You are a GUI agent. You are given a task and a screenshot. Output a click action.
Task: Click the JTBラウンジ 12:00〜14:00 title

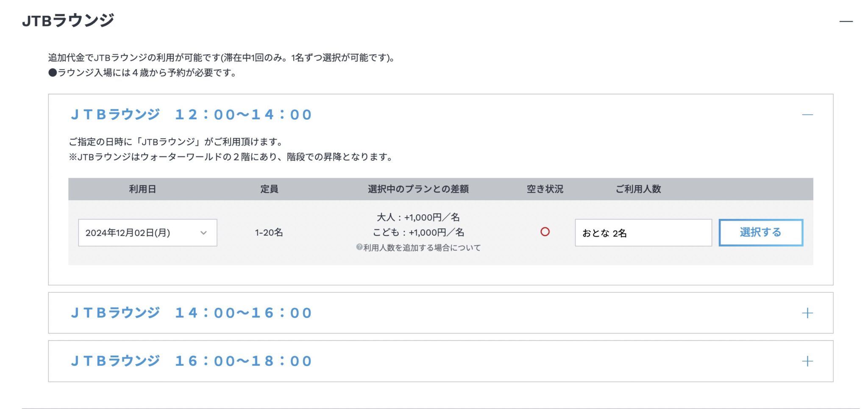pyautogui.click(x=191, y=114)
